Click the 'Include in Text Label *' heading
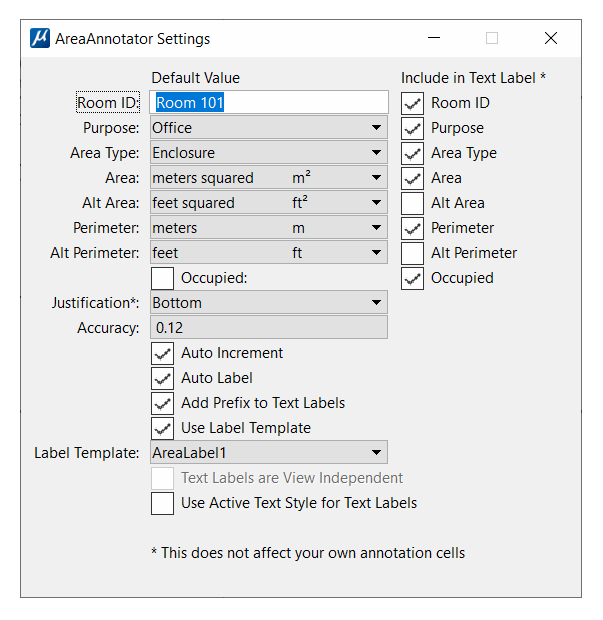Image resolution: width=603 pixels, height=620 pixels. 473,78
